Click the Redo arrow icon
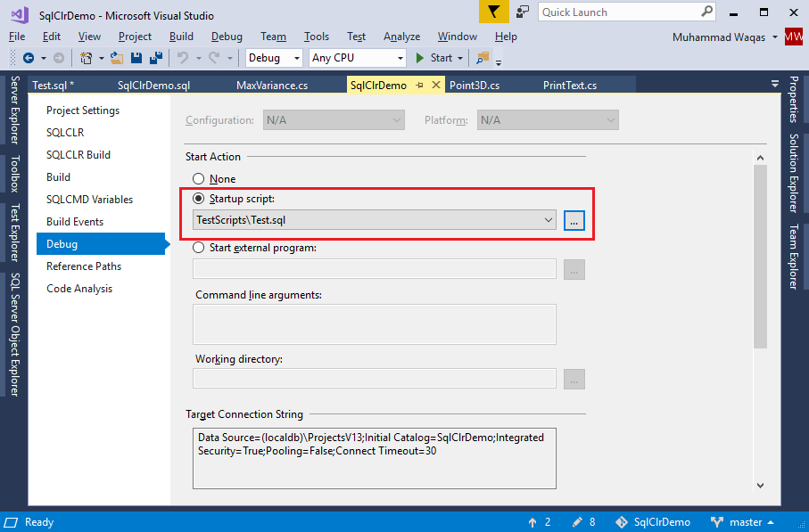The width and height of the screenshot is (809, 532). [x=215, y=58]
